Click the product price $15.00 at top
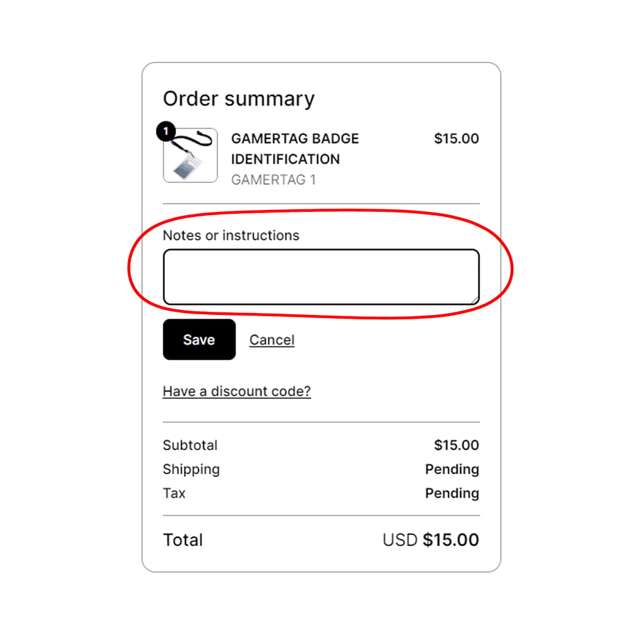The height and width of the screenshot is (644, 644). point(456,138)
